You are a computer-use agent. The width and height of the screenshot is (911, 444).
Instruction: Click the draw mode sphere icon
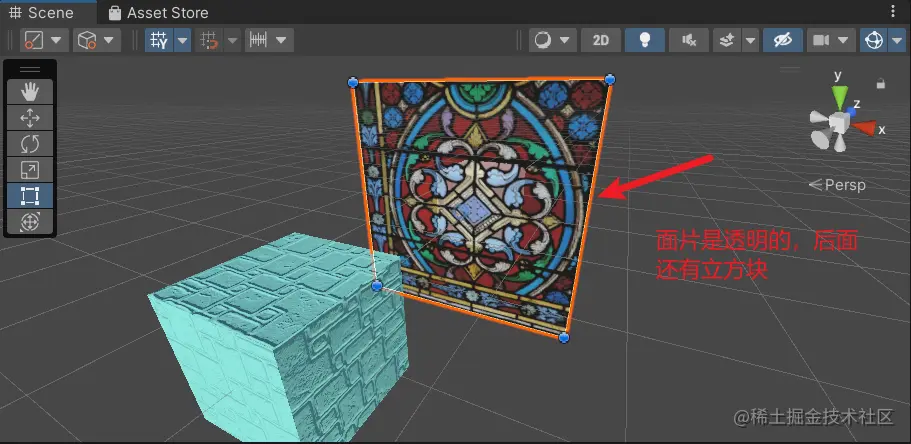(x=543, y=40)
